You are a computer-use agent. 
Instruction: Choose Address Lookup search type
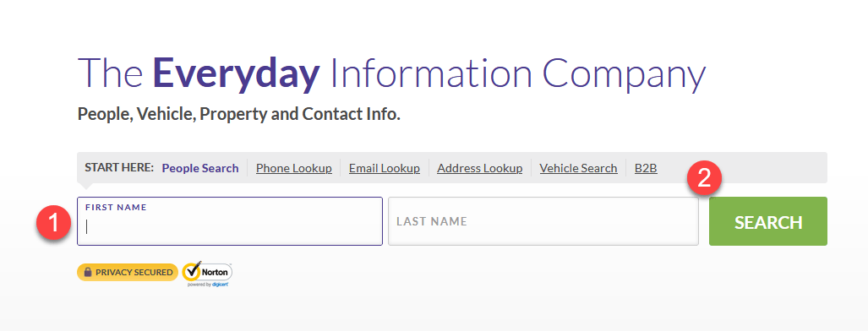pyautogui.click(x=479, y=168)
